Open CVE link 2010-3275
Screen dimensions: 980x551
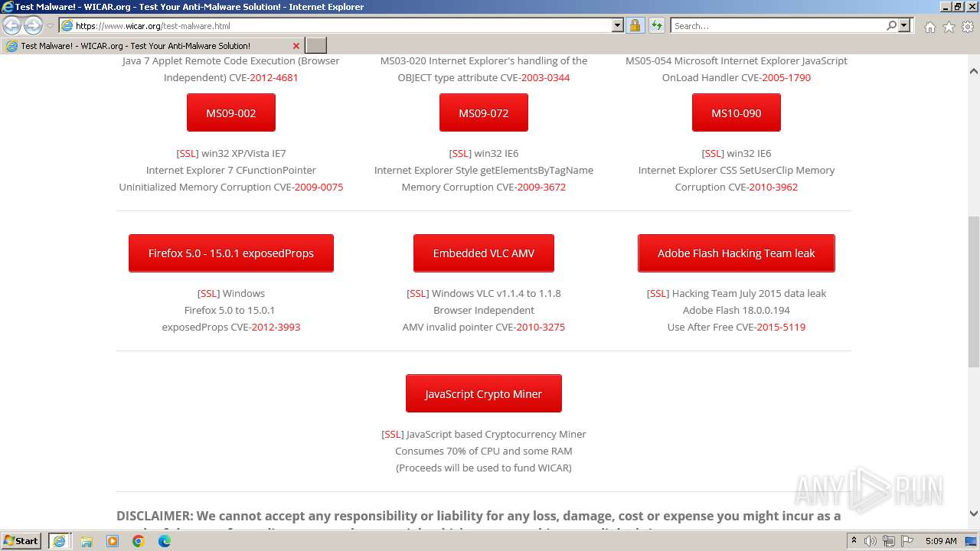(x=541, y=327)
